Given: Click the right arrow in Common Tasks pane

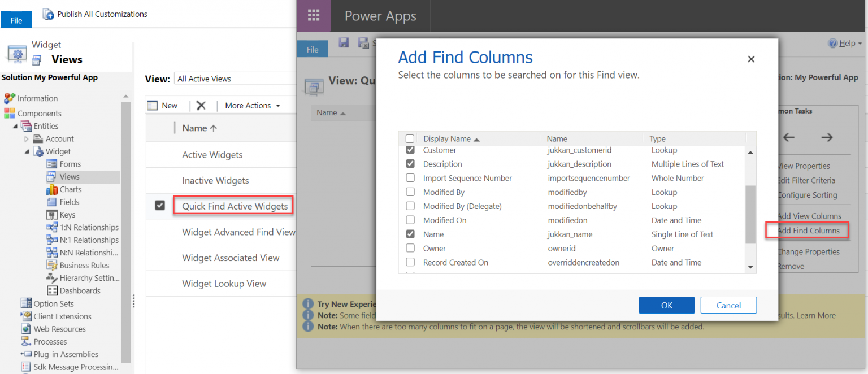Looking at the screenshot, I should pos(827,137).
